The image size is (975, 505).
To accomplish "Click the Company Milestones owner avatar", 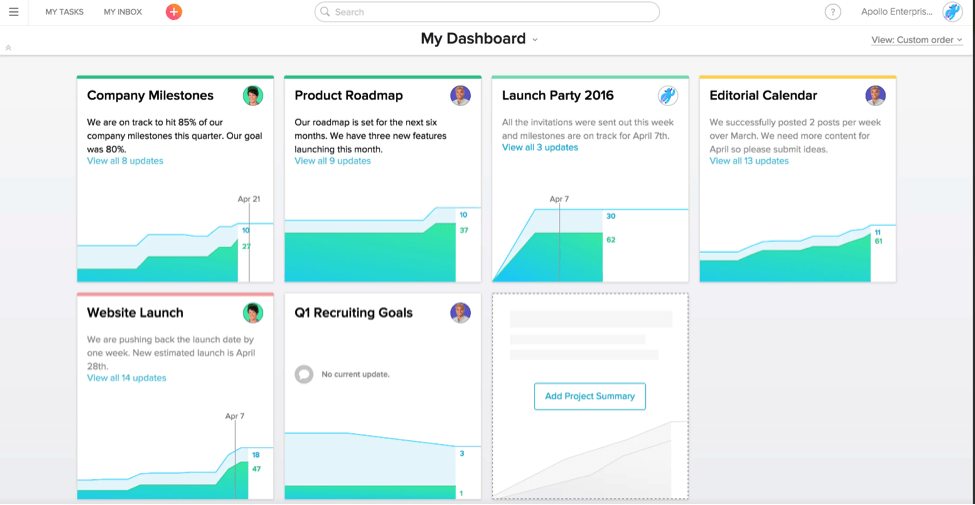I will (x=253, y=96).
